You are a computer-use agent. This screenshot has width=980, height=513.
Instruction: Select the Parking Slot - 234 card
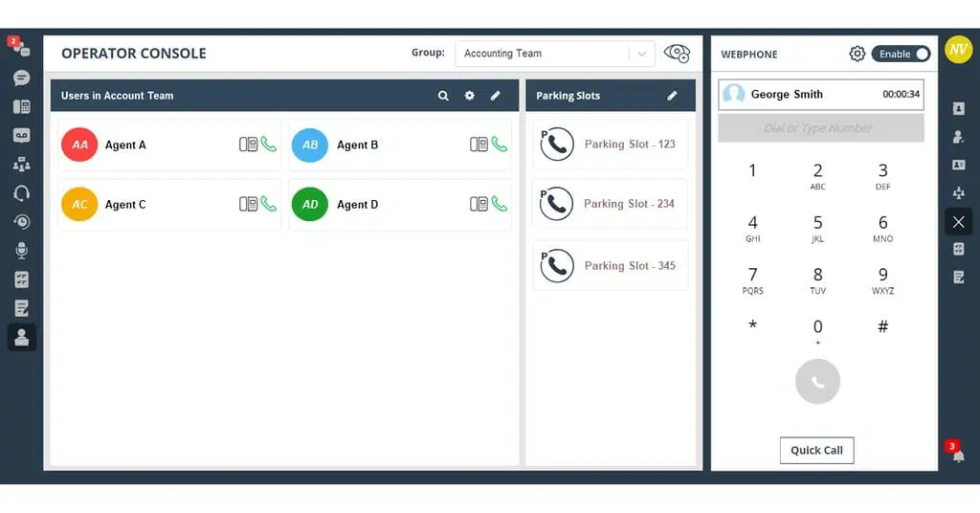click(x=610, y=204)
